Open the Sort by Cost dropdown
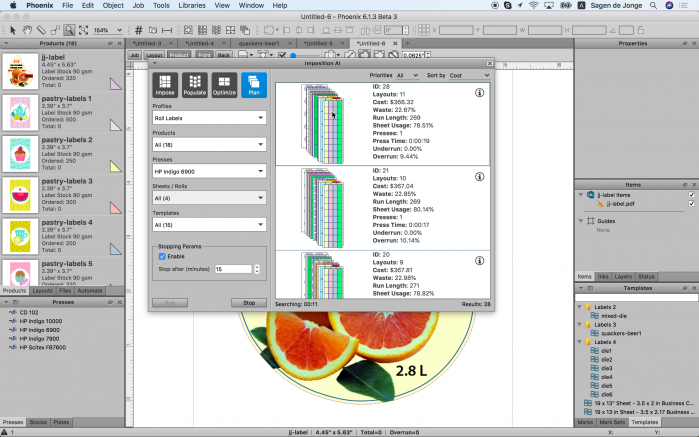 click(470, 75)
